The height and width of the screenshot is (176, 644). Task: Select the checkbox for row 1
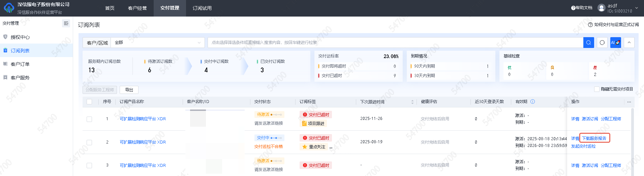[x=89, y=119]
